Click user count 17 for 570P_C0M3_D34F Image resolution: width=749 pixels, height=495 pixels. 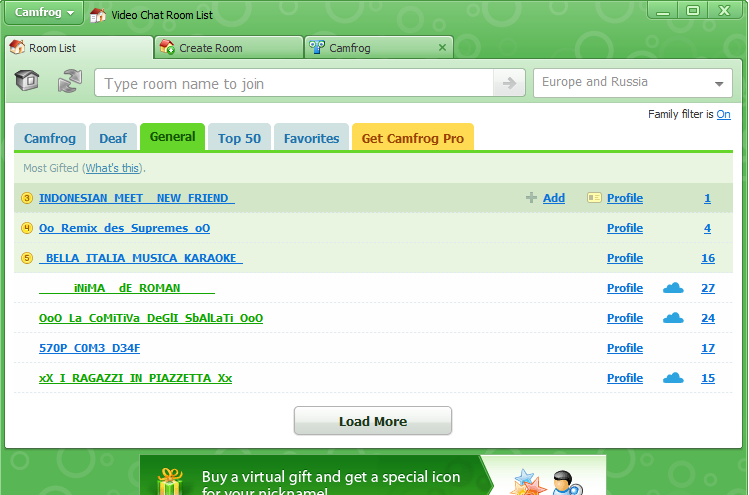point(708,348)
